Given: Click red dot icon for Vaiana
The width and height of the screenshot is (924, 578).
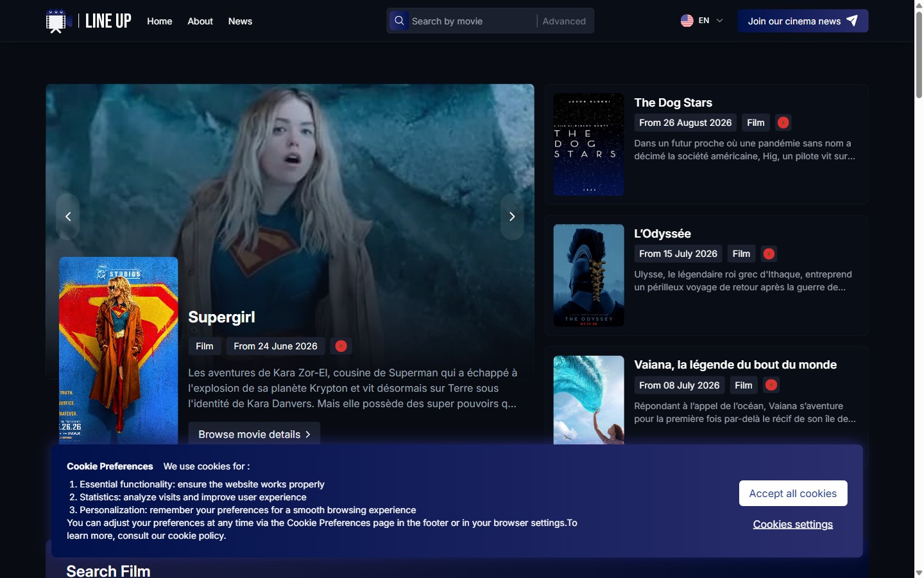Looking at the screenshot, I should pyautogui.click(x=771, y=385).
